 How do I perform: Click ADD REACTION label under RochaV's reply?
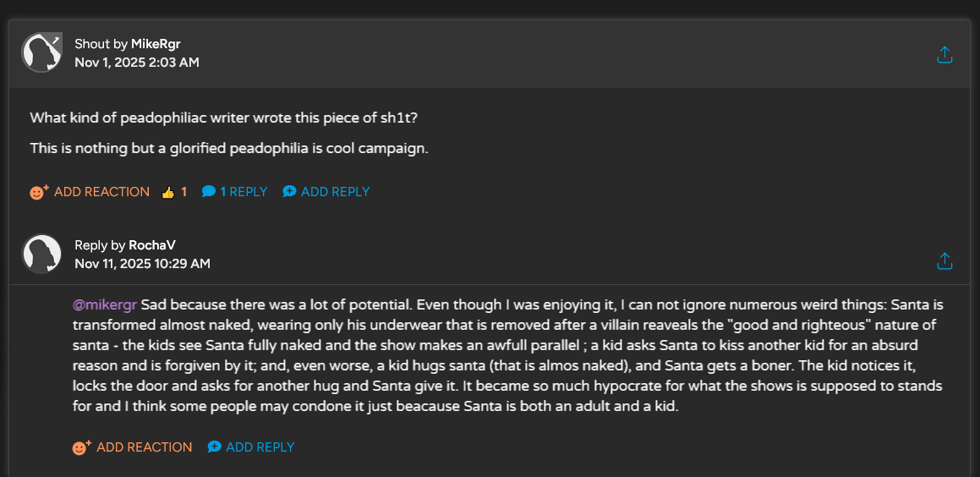point(145,447)
